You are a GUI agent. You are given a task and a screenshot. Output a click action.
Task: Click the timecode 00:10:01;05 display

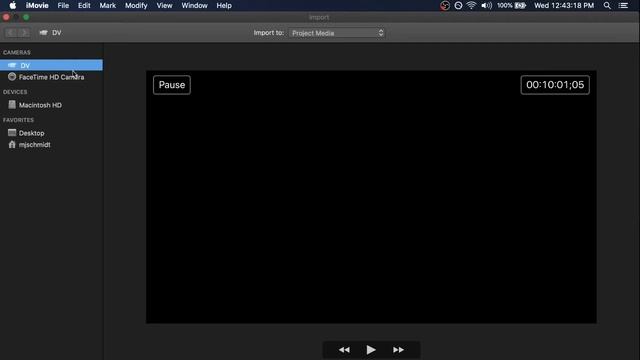point(555,85)
